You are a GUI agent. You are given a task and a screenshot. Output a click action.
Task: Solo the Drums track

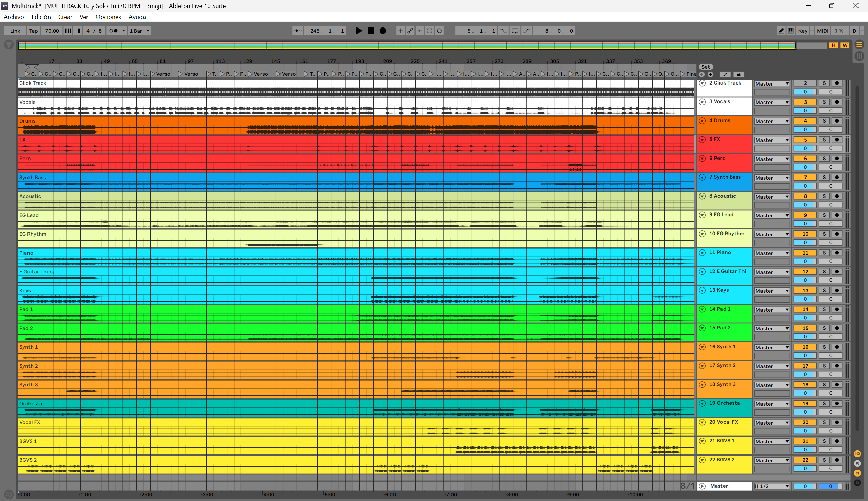click(824, 121)
